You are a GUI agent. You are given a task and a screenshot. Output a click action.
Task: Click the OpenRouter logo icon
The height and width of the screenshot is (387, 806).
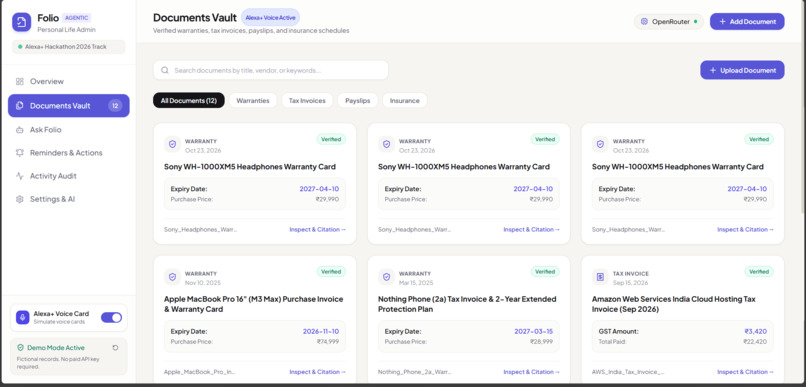coord(644,22)
